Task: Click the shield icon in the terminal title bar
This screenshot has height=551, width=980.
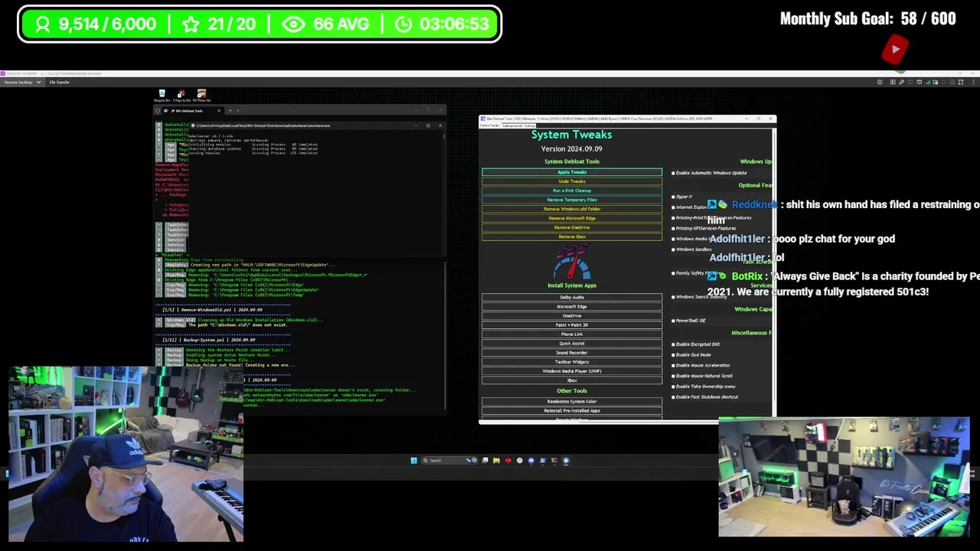Action: point(158,111)
